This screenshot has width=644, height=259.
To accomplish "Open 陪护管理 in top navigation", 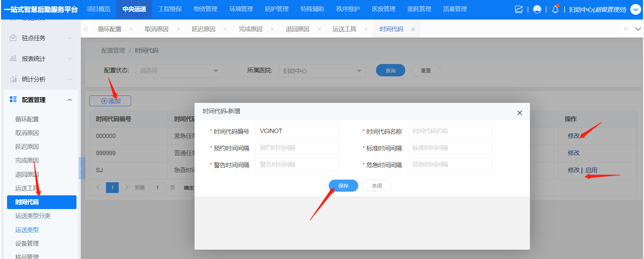I will pos(277,9).
